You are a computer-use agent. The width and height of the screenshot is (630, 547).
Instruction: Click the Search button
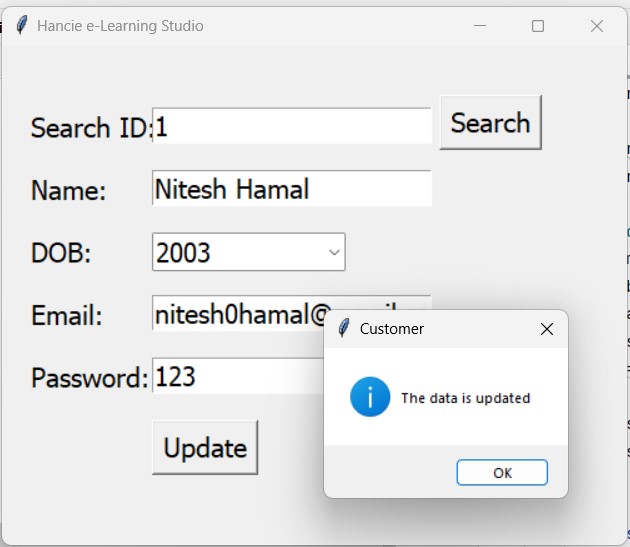490,123
